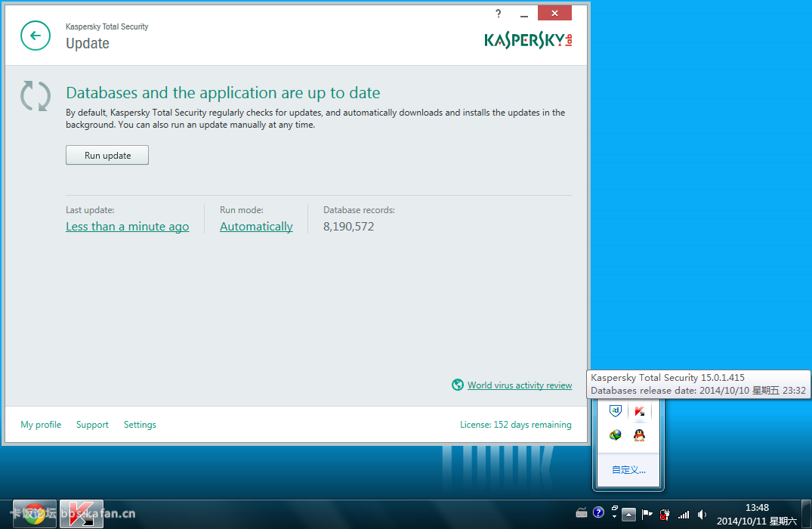Change run mode via Automatically link
This screenshot has height=529, width=812.
click(256, 227)
